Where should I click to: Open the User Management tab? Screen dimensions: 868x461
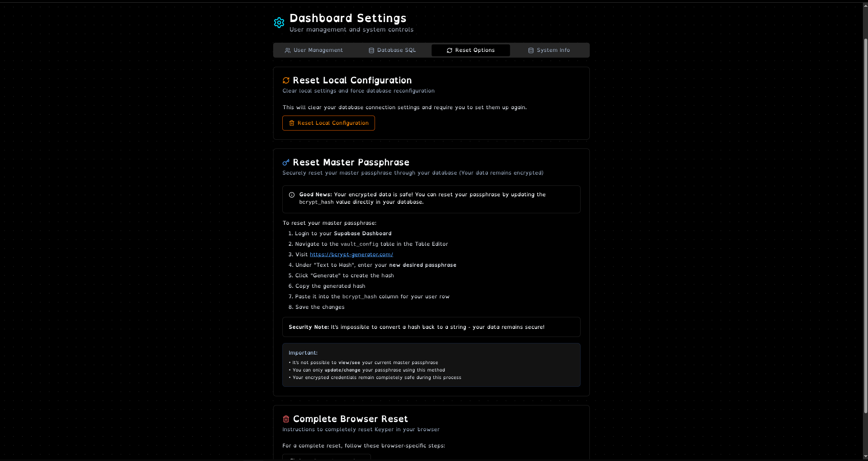click(314, 50)
